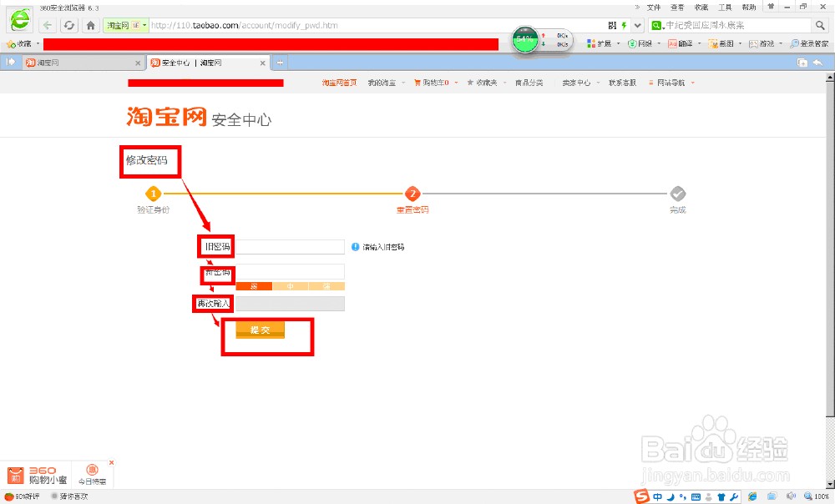Close the 淘宝网 browser tab
Screen dimensions: 835x504
138,63
